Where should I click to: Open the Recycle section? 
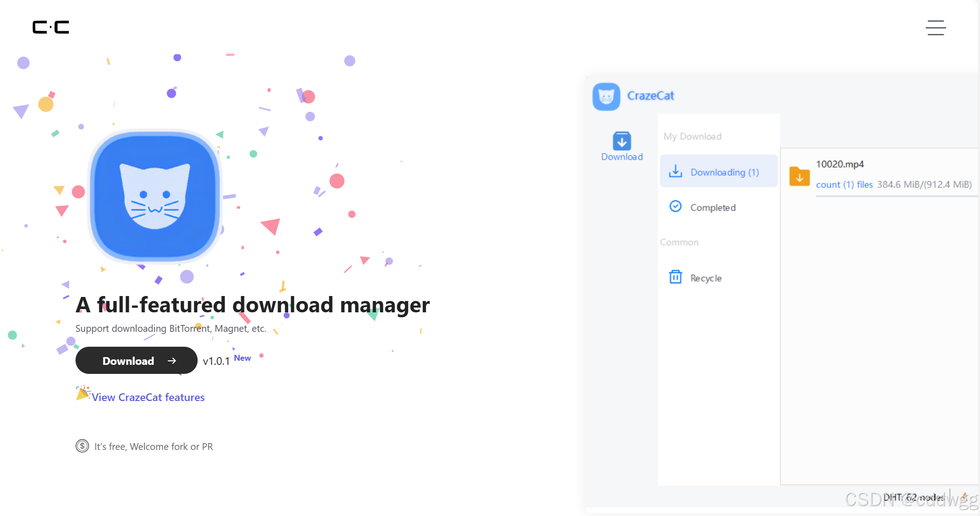pyautogui.click(x=705, y=278)
